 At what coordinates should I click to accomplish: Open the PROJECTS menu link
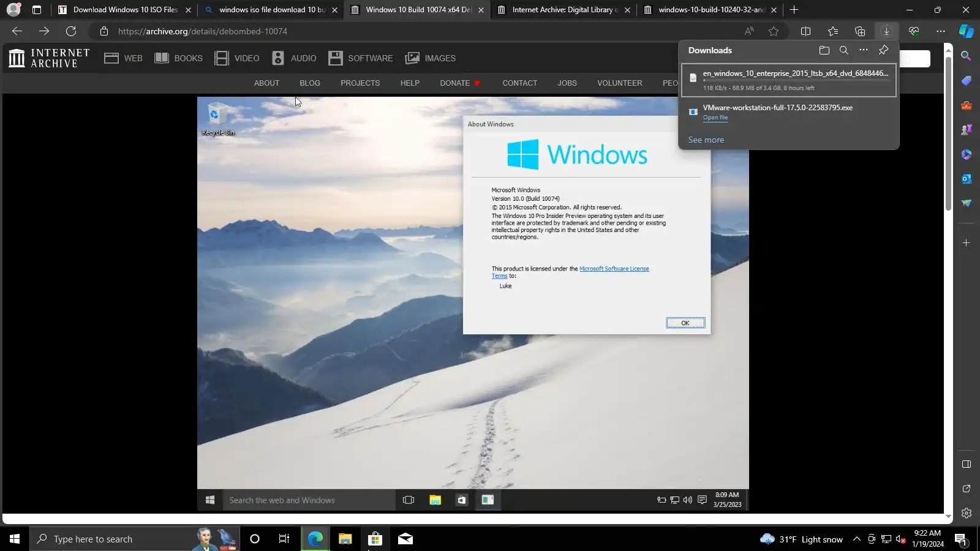click(x=360, y=83)
